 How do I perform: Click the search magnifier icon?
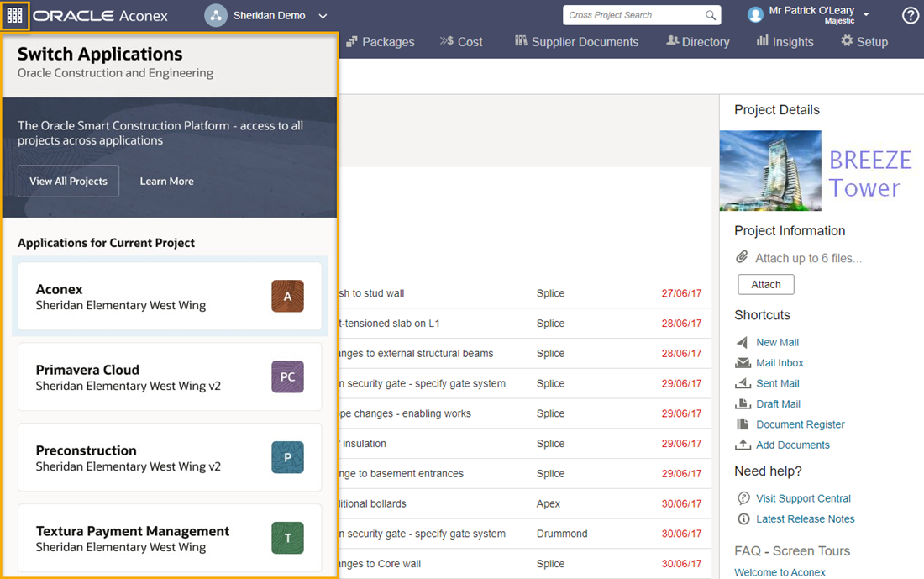(x=711, y=15)
